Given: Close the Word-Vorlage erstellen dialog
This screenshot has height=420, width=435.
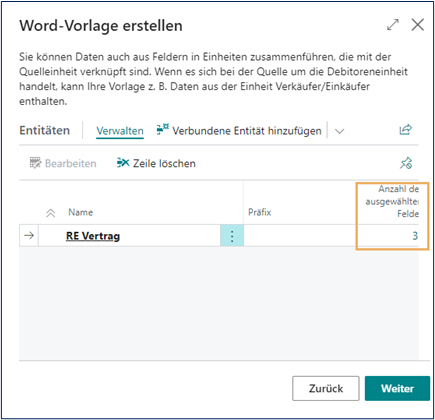Looking at the screenshot, I should click(x=417, y=25).
